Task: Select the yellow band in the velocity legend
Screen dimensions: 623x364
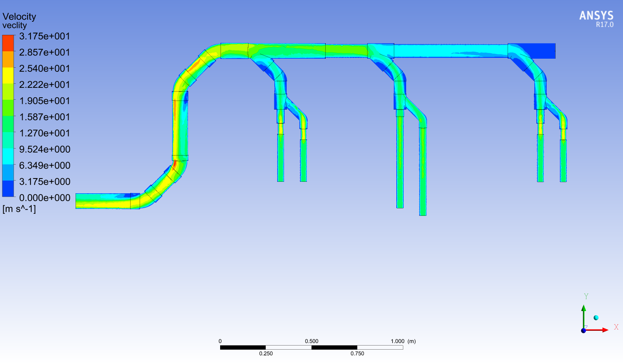Action: [x=8, y=76]
